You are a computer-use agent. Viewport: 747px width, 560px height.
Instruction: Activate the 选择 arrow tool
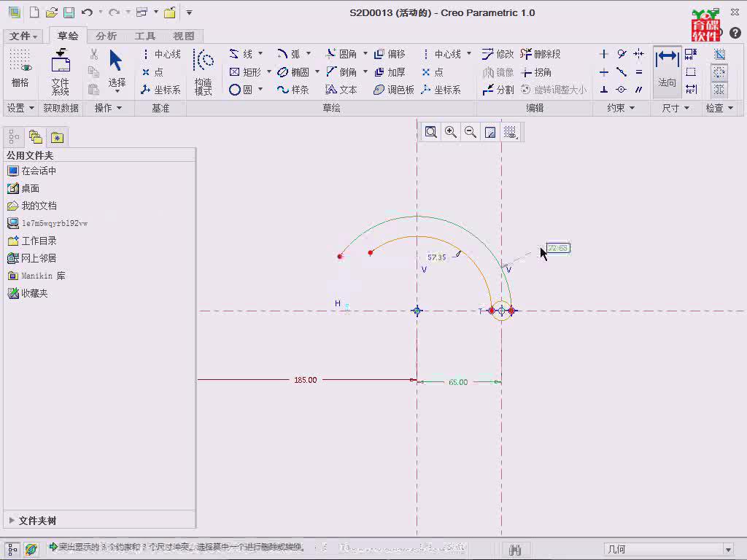[116, 71]
